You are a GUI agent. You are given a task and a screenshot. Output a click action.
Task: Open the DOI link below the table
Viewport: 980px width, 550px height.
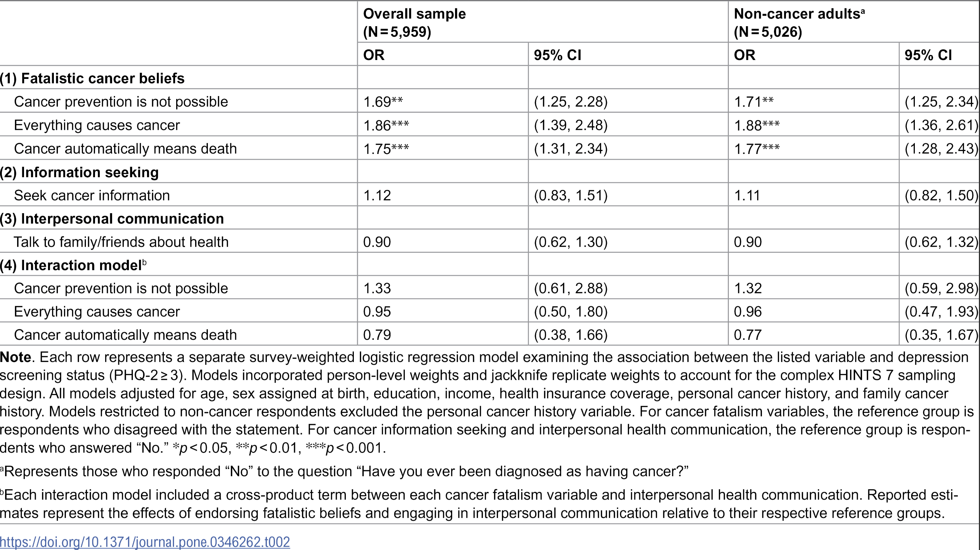[145, 541]
